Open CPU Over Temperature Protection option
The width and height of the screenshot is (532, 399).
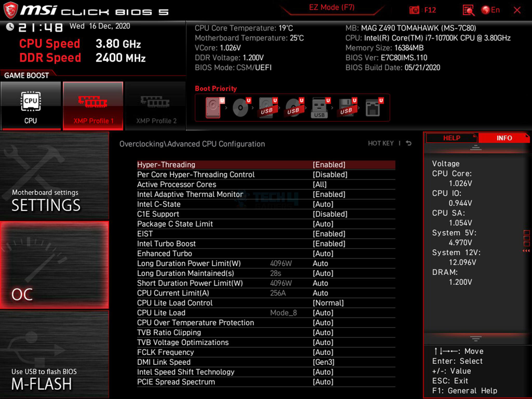pyautogui.click(x=266, y=323)
